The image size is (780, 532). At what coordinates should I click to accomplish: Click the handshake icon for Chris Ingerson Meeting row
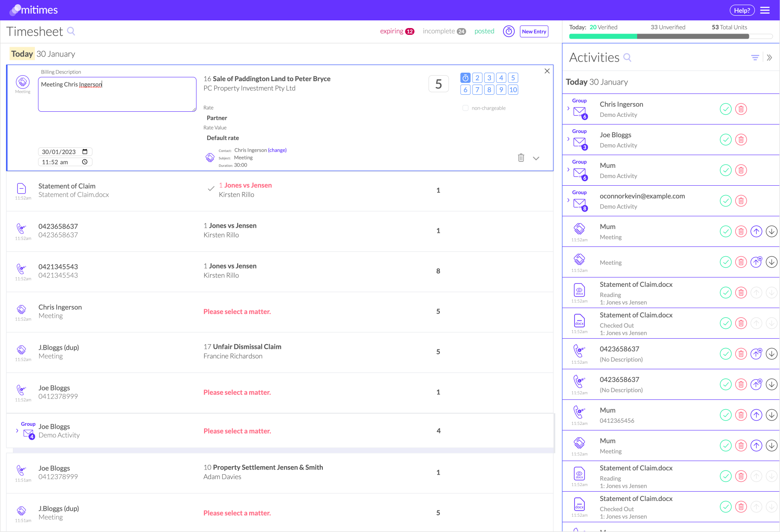(21, 309)
